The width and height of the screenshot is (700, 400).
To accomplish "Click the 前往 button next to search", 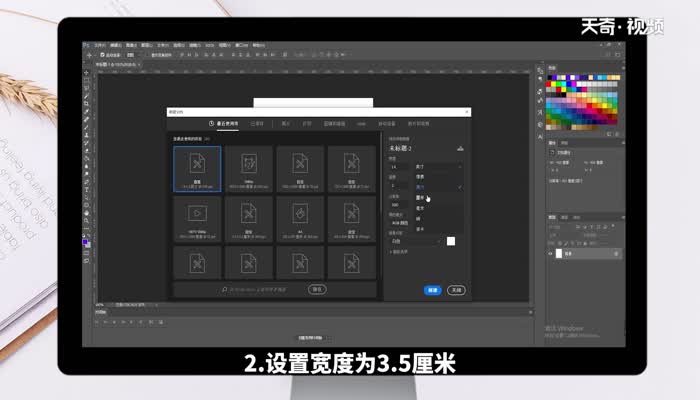I will [x=317, y=290].
